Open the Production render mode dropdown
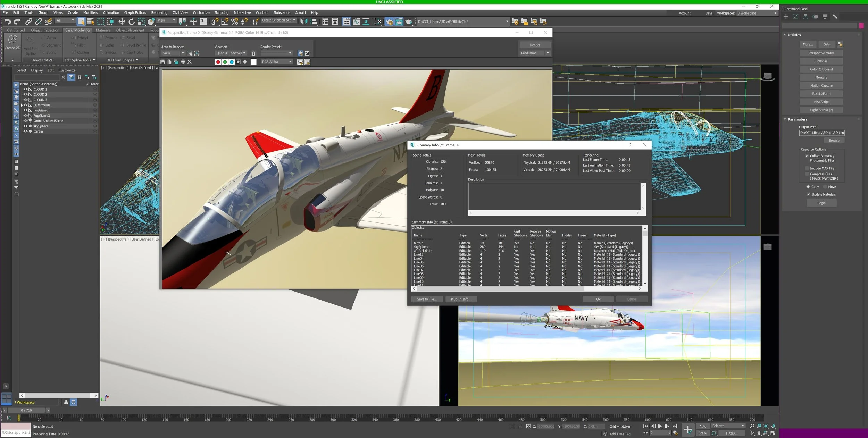 click(x=548, y=53)
